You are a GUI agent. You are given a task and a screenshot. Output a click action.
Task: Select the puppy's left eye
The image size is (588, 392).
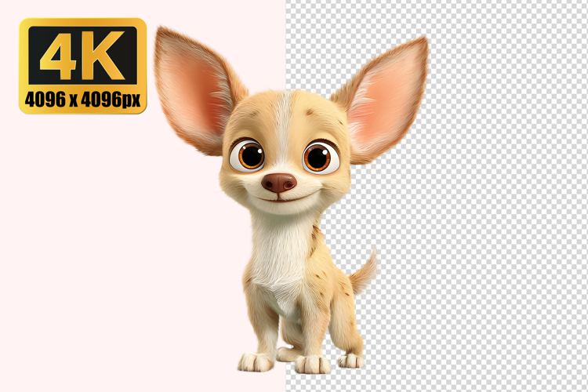[248, 155]
